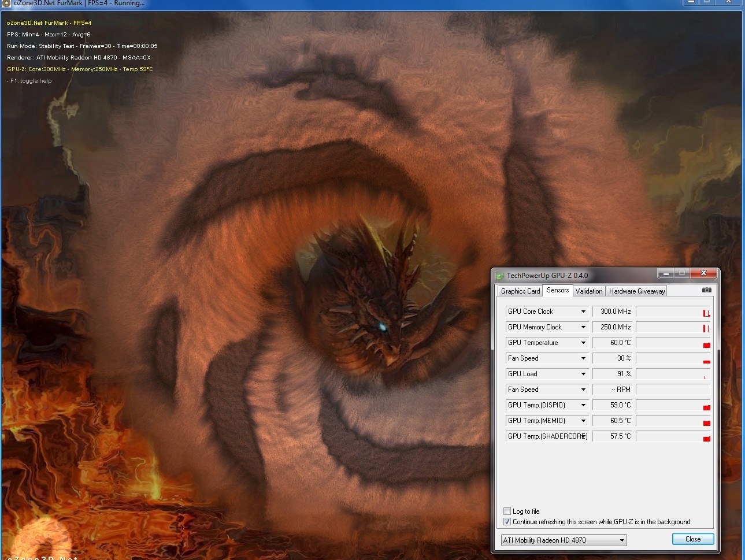Click the FurMark window title bar text
The width and height of the screenshot is (745, 560).
click(x=79, y=3)
